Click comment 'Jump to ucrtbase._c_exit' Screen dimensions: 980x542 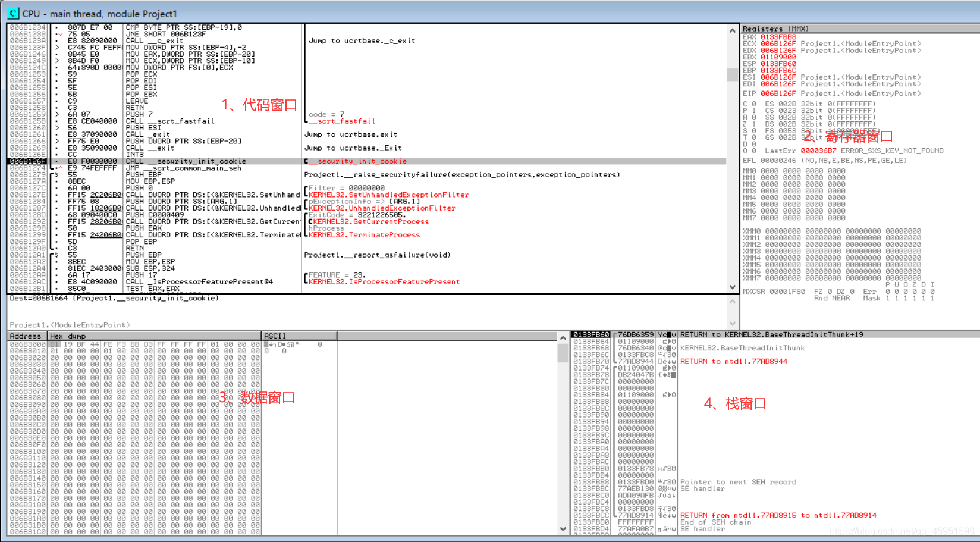362,40
